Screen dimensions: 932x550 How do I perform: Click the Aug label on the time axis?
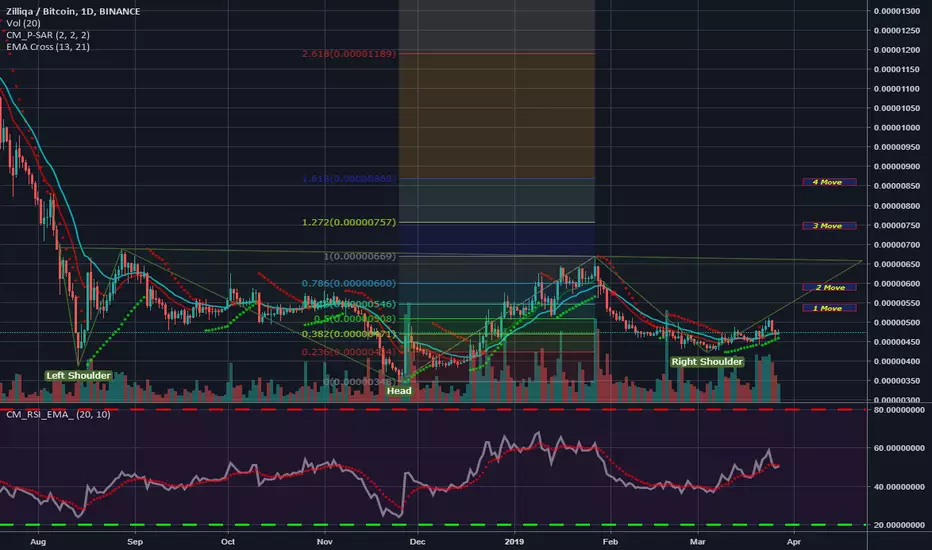tap(38, 542)
